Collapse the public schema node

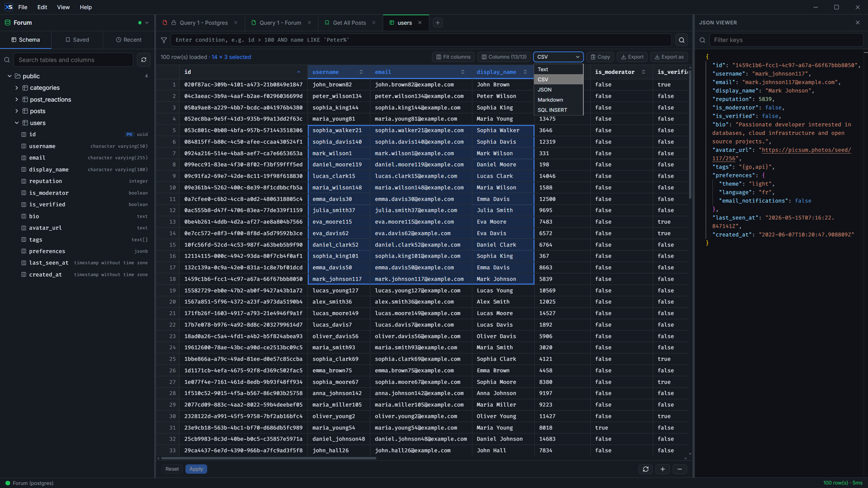click(x=10, y=76)
